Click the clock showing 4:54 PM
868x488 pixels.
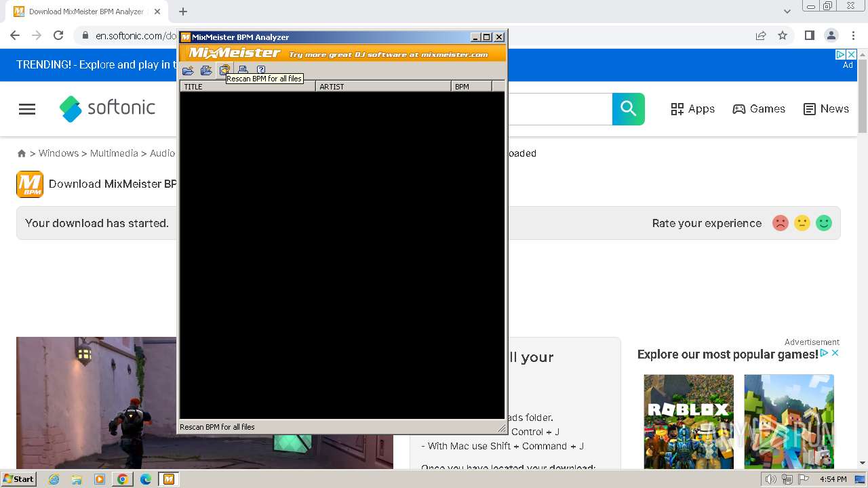pos(833,479)
